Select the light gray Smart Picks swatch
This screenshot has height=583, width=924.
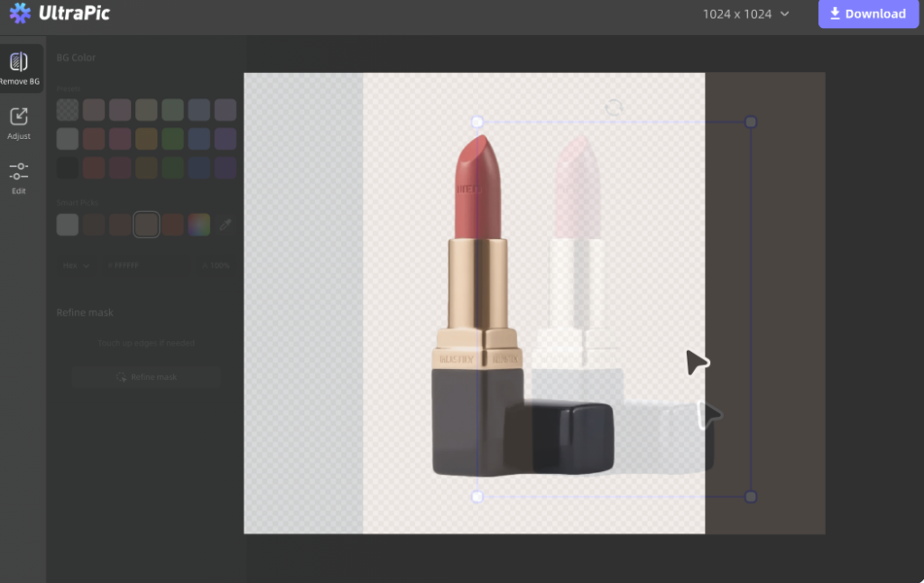tap(67, 225)
